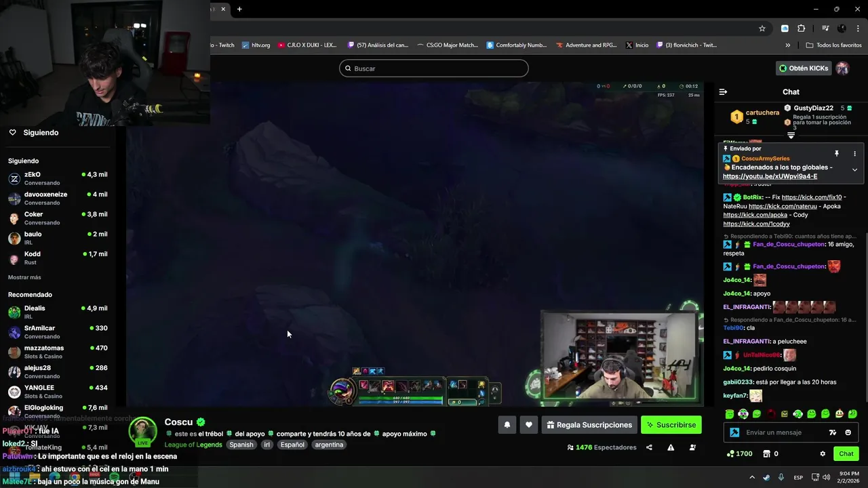Click the Spanish tag
Screen dimensions: 868x488
(x=241, y=445)
